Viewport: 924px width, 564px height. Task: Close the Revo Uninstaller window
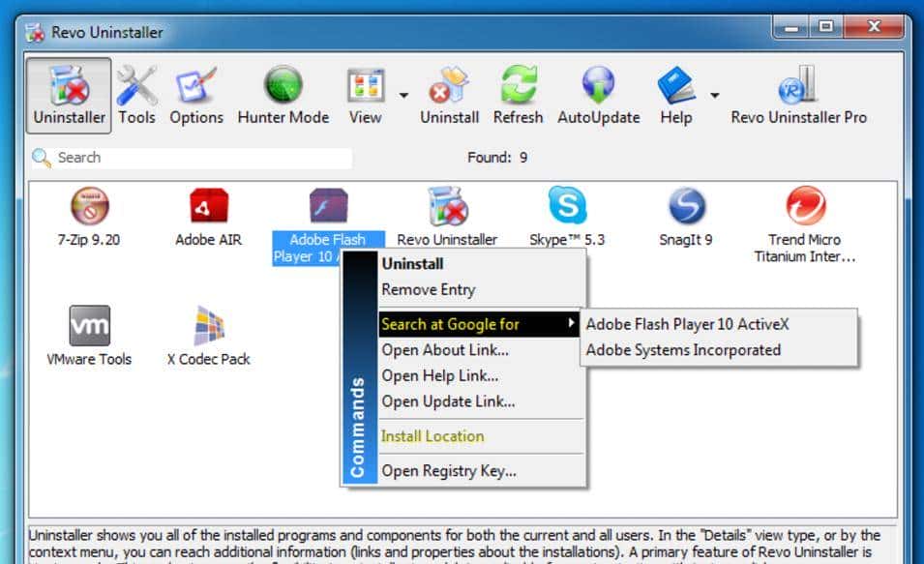[874, 27]
